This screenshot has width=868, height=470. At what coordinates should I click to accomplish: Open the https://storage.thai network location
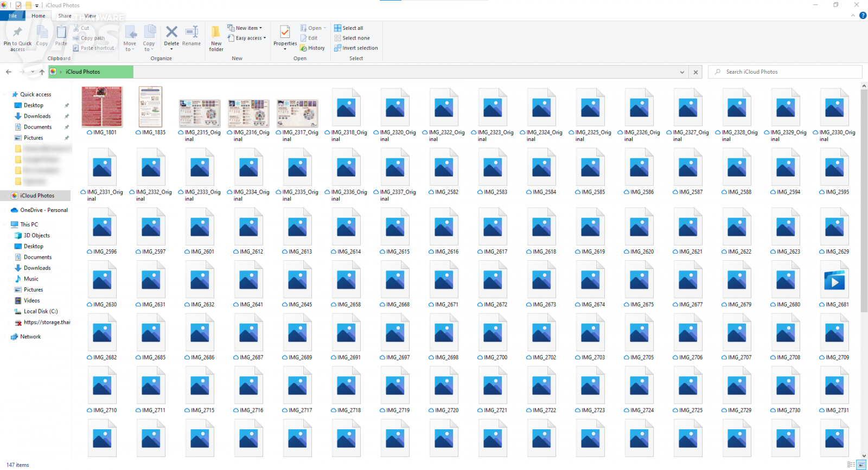[42, 322]
